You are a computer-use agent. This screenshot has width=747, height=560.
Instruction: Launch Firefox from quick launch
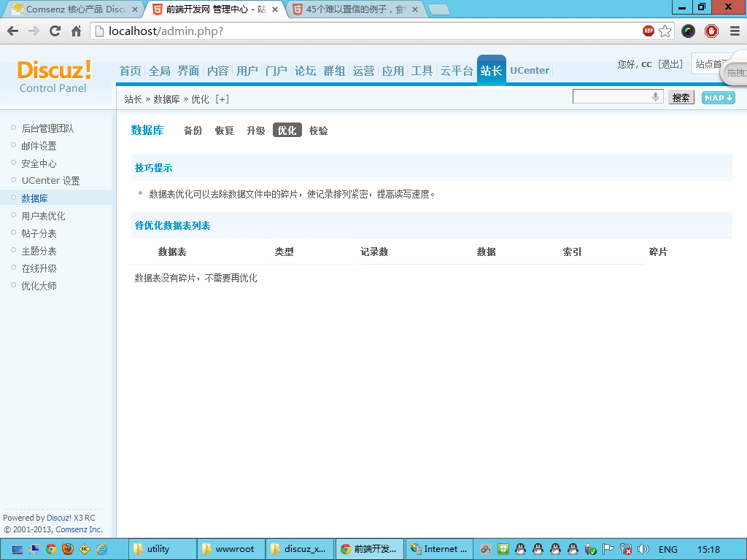pos(68,549)
